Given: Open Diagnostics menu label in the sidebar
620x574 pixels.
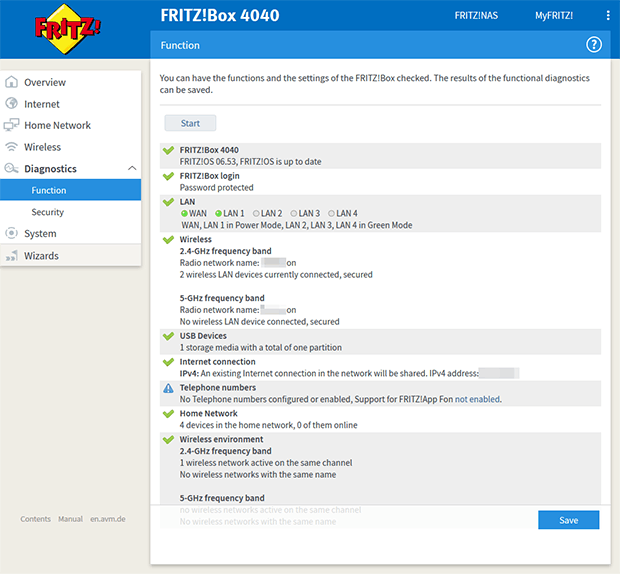Looking at the screenshot, I should (50, 169).
